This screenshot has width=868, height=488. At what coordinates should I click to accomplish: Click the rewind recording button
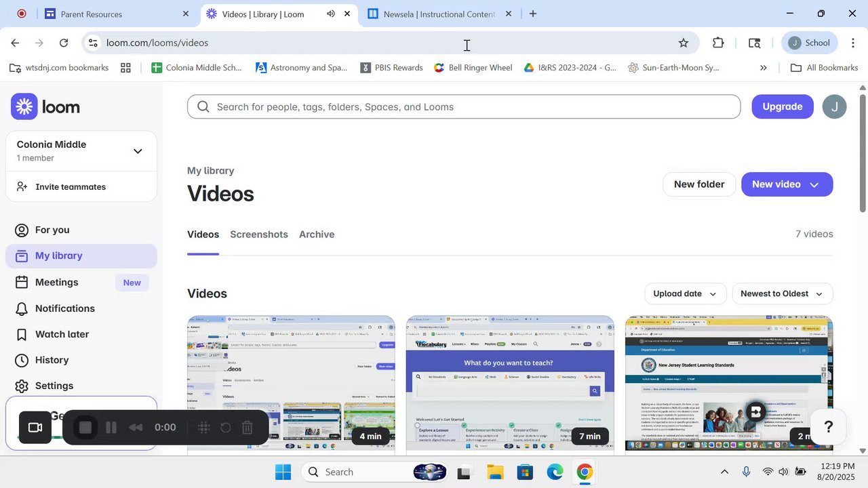[x=136, y=428]
